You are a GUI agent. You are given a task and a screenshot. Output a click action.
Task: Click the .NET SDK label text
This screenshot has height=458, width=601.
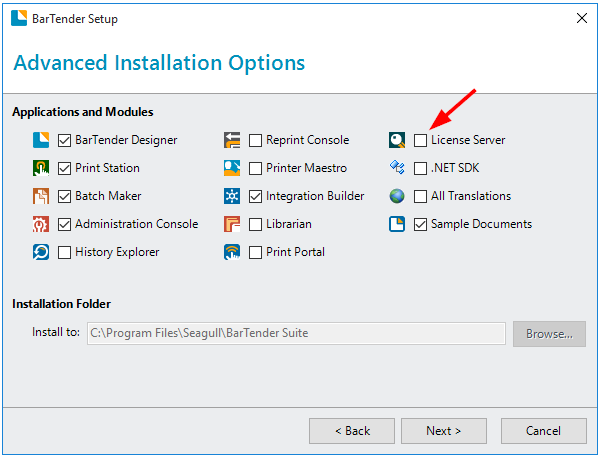click(455, 168)
